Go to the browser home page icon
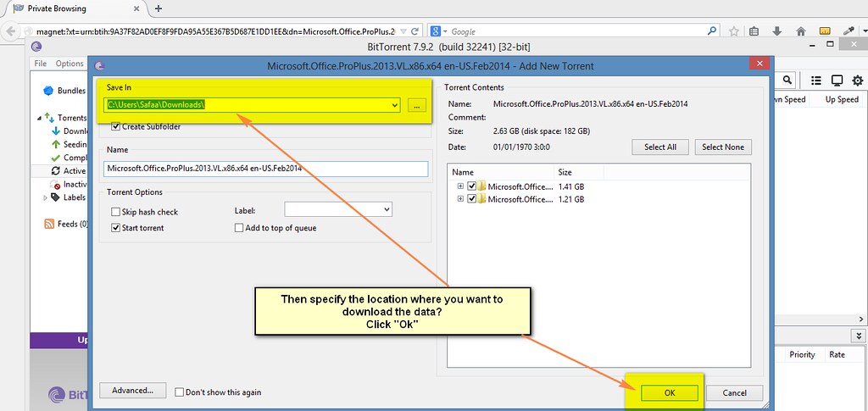 pos(800,31)
